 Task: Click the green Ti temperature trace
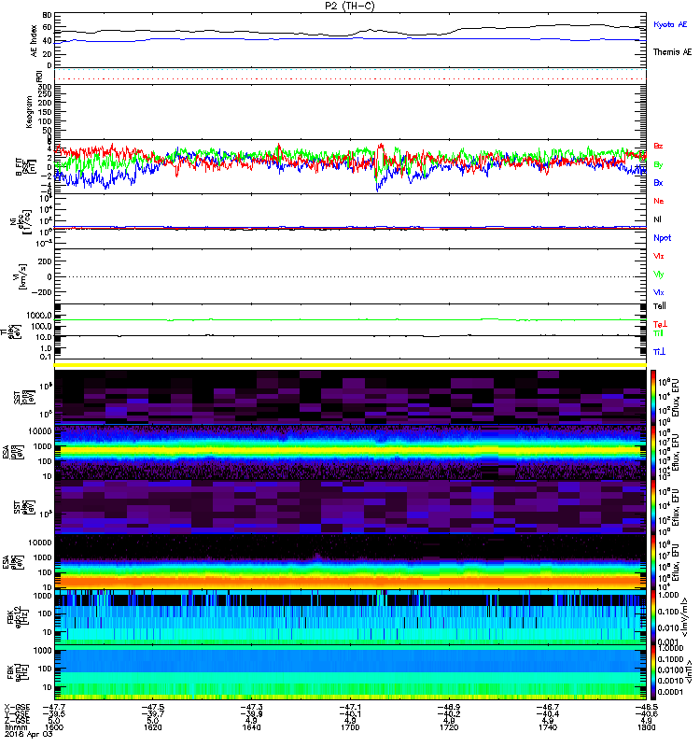click(350, 319)
